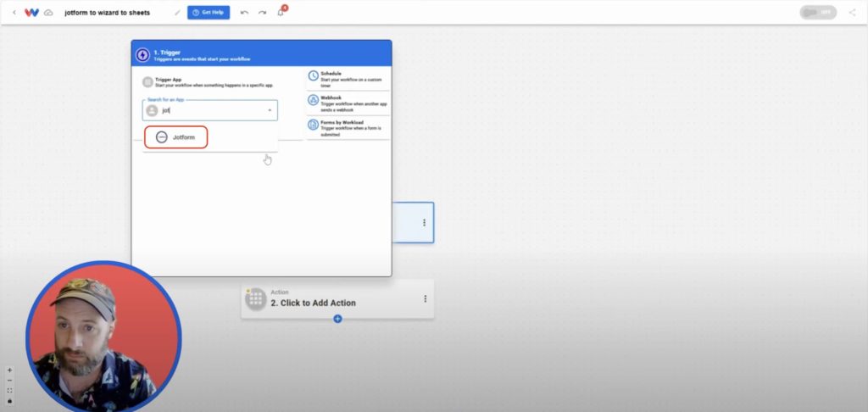Click the presenter webcam thumbnail
This screenshot has width=868, height=412.
pyautogui.click(x=103, y=337)
